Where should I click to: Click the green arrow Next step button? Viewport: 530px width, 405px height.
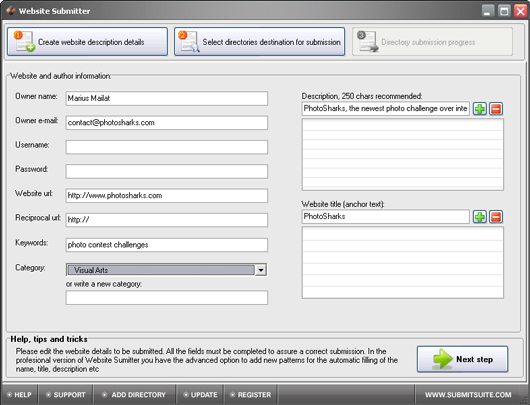(x=462, y=359)
